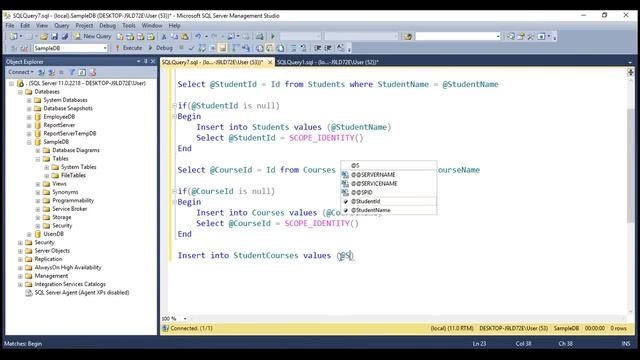This screenshot has width=640, height=360.
Task: Select the StudentCourses table name in editor
Action: pos(266,256)
